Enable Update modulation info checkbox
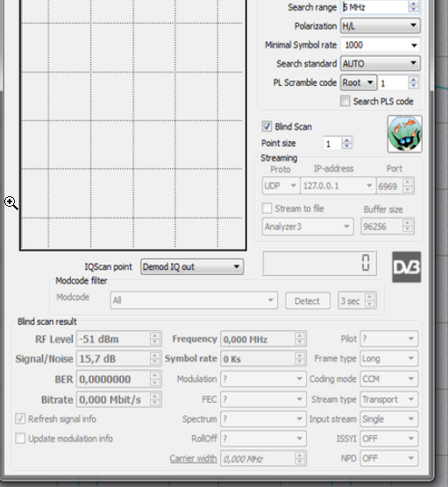Screen dimensions: 448x487 click(20, 439)
